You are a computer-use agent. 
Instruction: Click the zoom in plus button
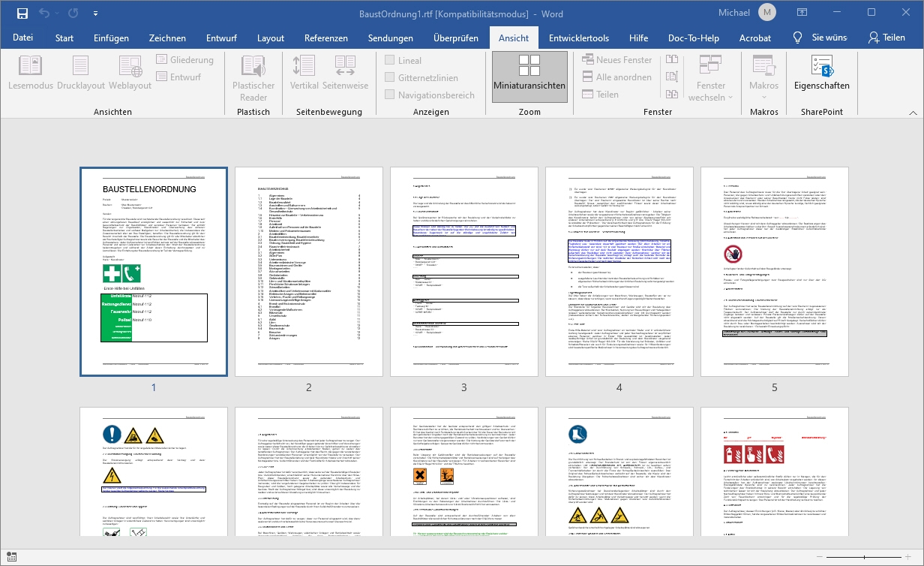909,557
